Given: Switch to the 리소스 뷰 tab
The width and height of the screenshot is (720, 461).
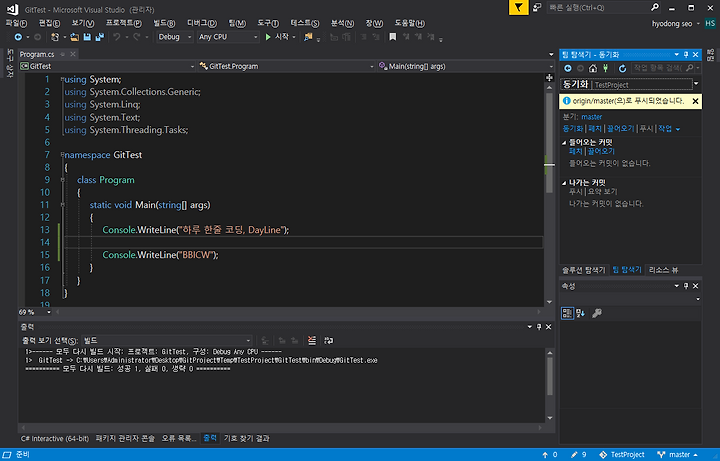Looking at the screenshot, I should tap(663, 270).
